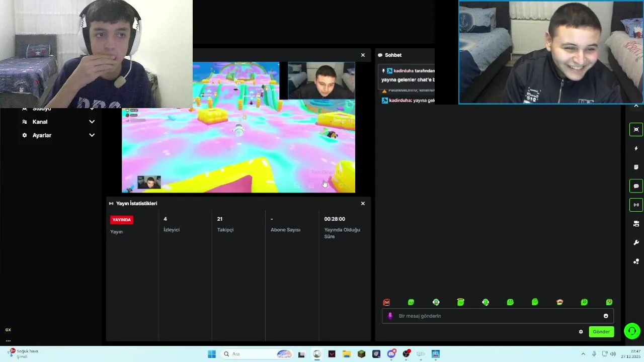Send the third emote with white face
Viewport: 644px width, 362px height.
(x=436, y=302)
